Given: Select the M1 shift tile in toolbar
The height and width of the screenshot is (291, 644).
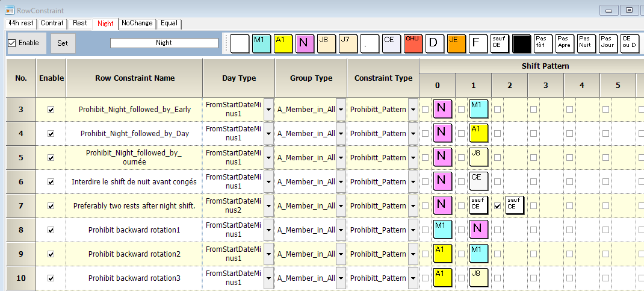Looking at the screenshot, I should click(261, 43).
